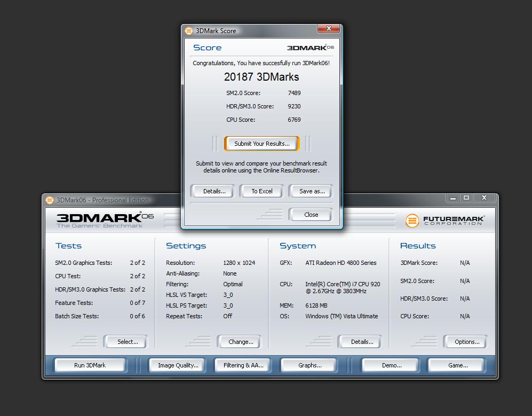Click HLSL VS Target value 3_0
The height and width of the screenshot is (416, 532).
pos(228,295)
